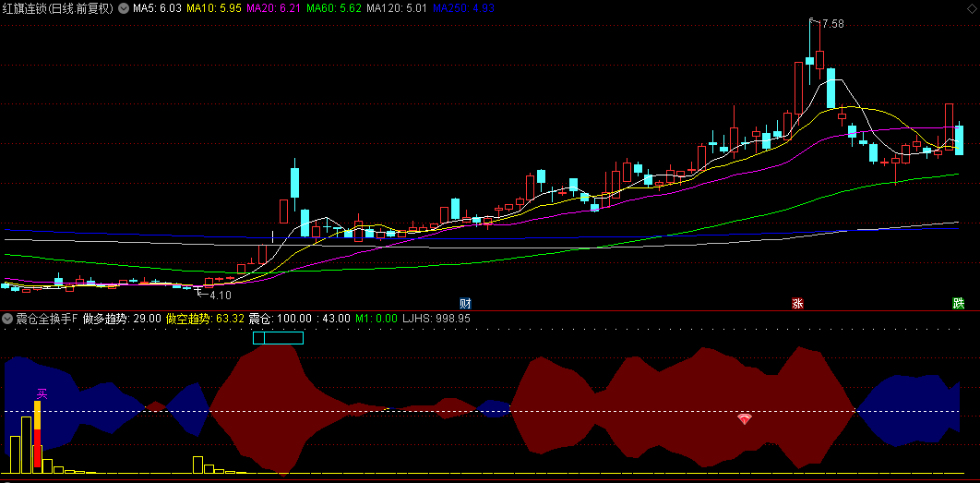Image resolution: width=980 pixels, height=483 pixels.
Task: Click the red signal icon on dashed line
Action: point(745,419)
